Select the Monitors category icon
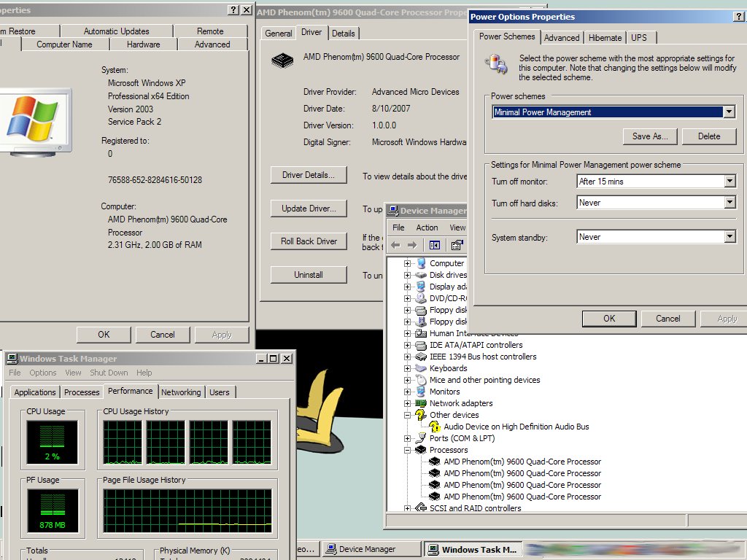The width and height of the screenshot is (747, 560). pyautogui.click(x=421, y=392)
